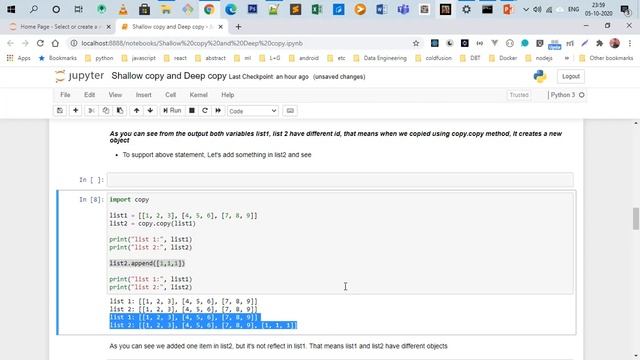
Task: Click the address bar URL
Action: click(192, 43)
